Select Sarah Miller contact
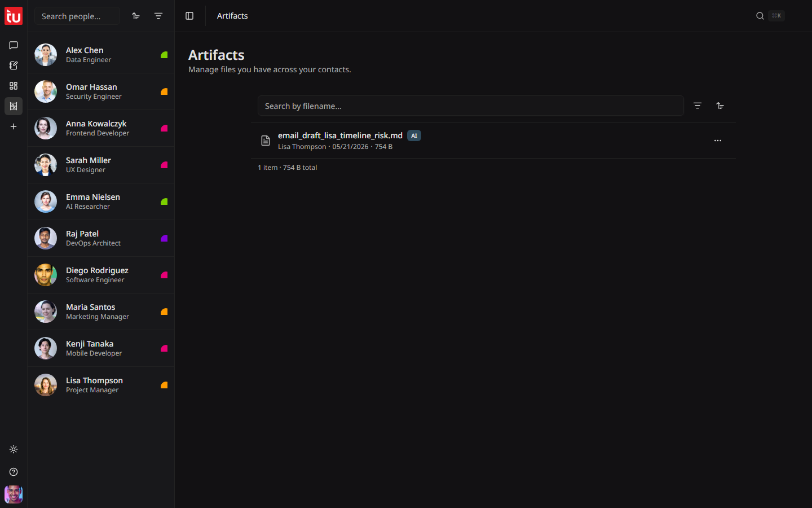812x508 pixels. [x=101, y=165]
